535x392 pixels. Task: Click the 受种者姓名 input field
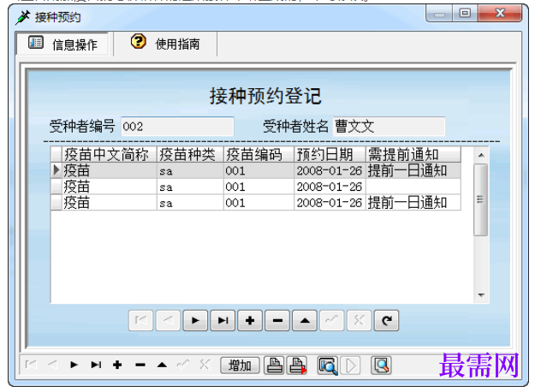pos(389,127)
